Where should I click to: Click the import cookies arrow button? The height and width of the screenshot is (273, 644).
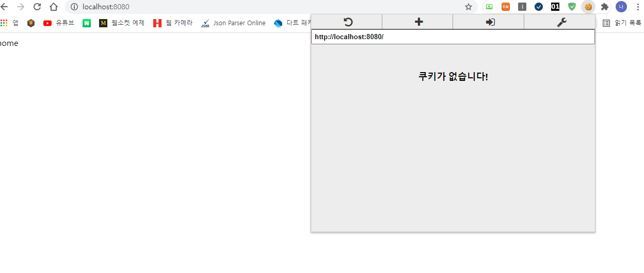[x=489, y=22]
